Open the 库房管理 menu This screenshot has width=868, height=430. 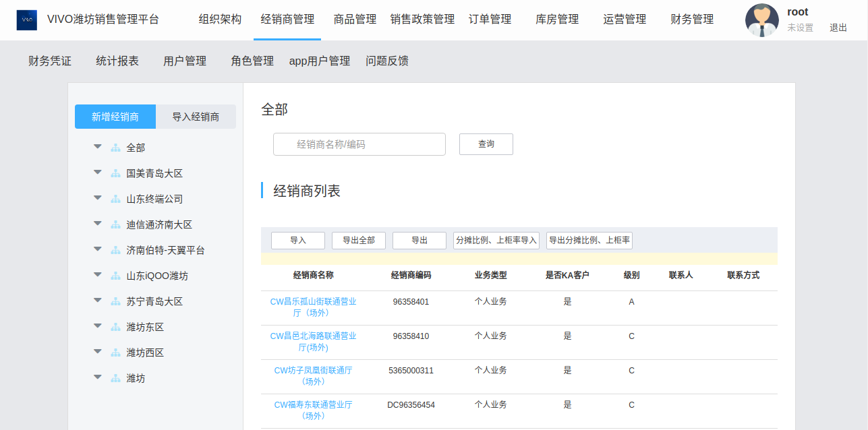(x=557, y=20)
